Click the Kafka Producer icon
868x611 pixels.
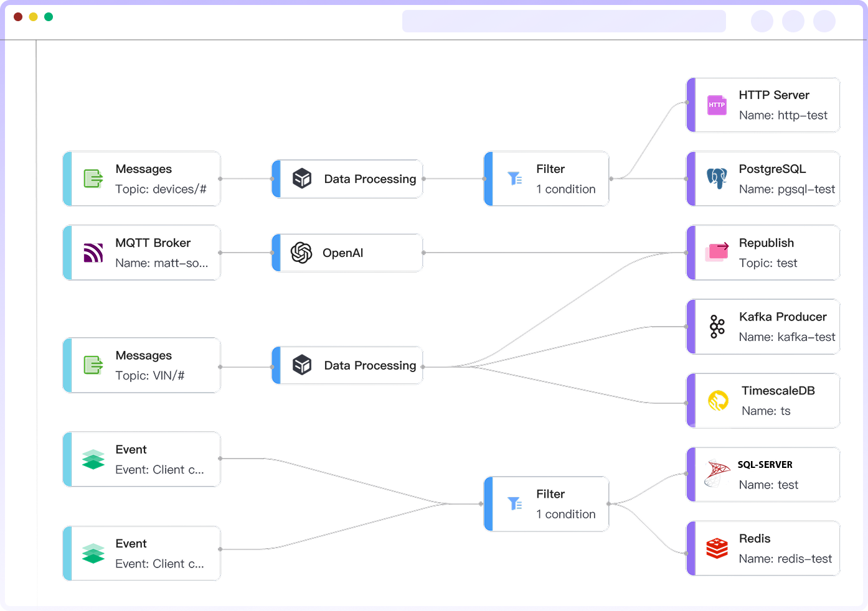click(717, 327)
